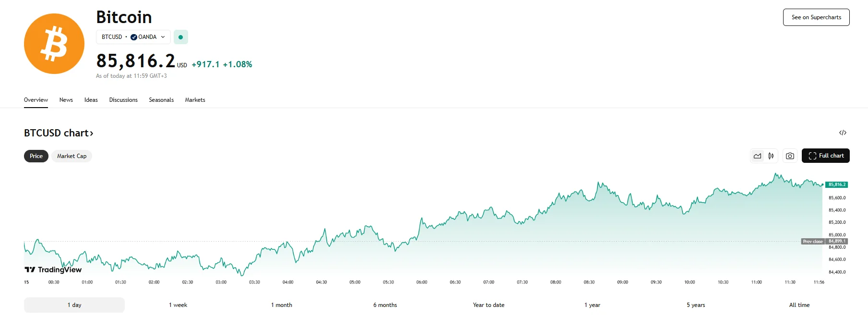Click the green market status dot
The width and height of the screenshot is (868, 330).
point(181,37)
